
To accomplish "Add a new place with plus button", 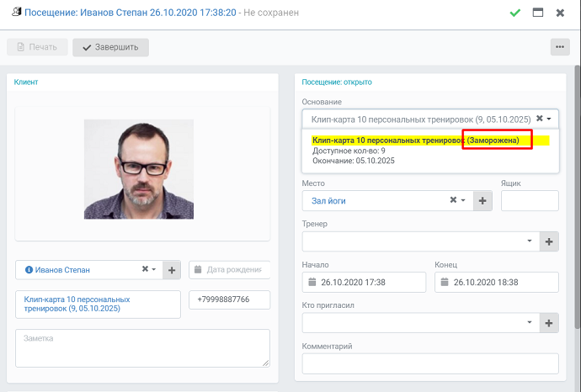I will (482, 201).
